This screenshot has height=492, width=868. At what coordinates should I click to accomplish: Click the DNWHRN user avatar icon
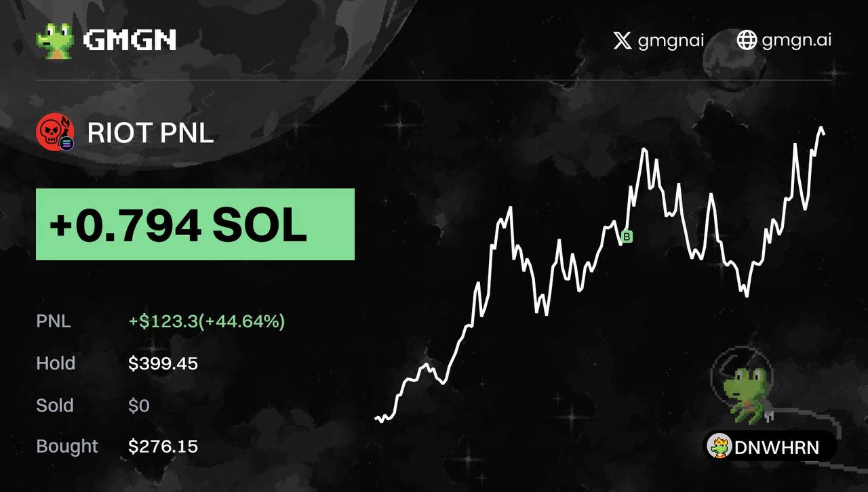[718, 447]
